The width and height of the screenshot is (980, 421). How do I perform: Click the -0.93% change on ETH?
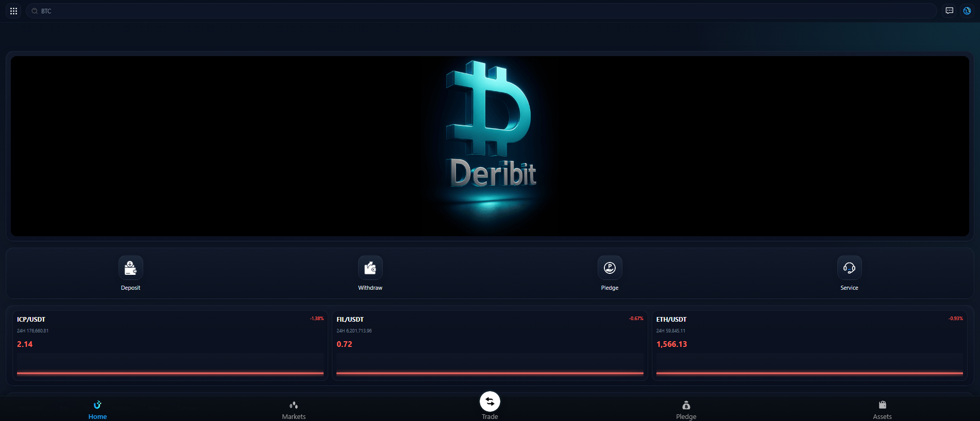(956, 319)
